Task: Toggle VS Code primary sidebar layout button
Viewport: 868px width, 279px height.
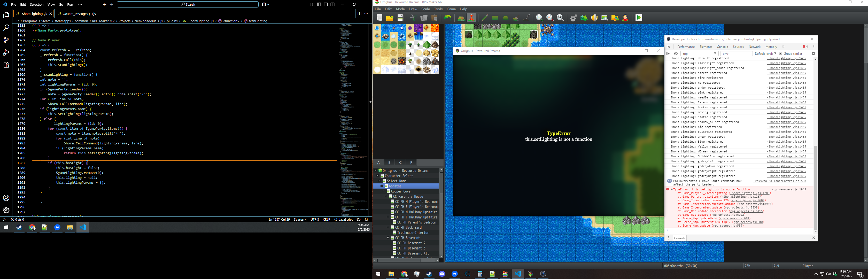Action: tap(319, 4)
